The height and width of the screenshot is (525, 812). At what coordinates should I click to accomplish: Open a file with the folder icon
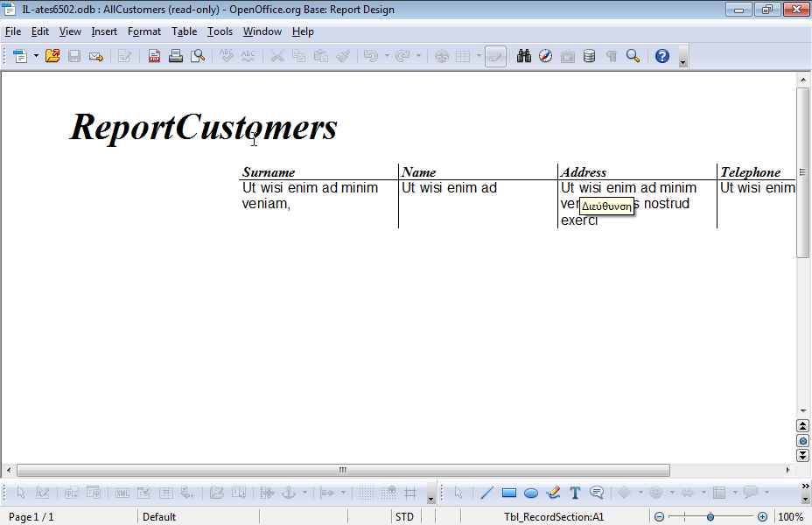click(52, 56)
